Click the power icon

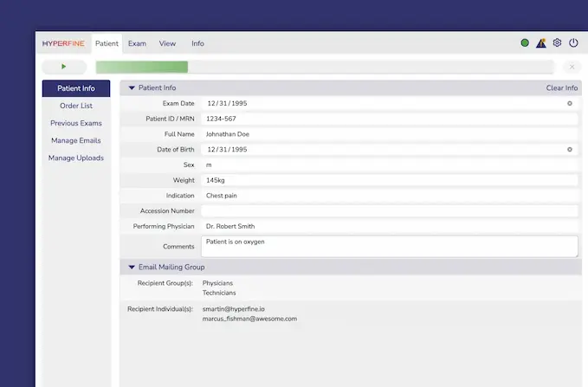[573, 43]
